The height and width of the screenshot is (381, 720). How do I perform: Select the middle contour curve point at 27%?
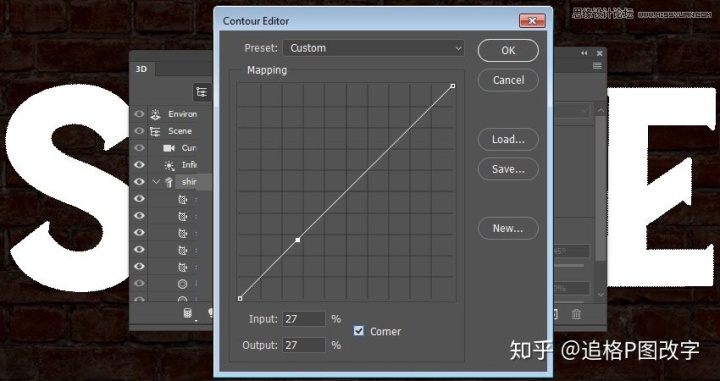point(298,240)
